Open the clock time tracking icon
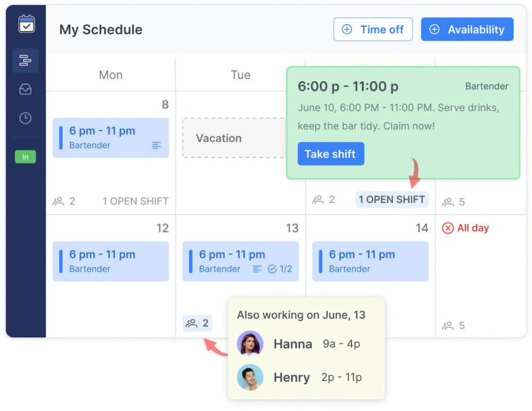This screenshot has height=411, width=532. 26,118
